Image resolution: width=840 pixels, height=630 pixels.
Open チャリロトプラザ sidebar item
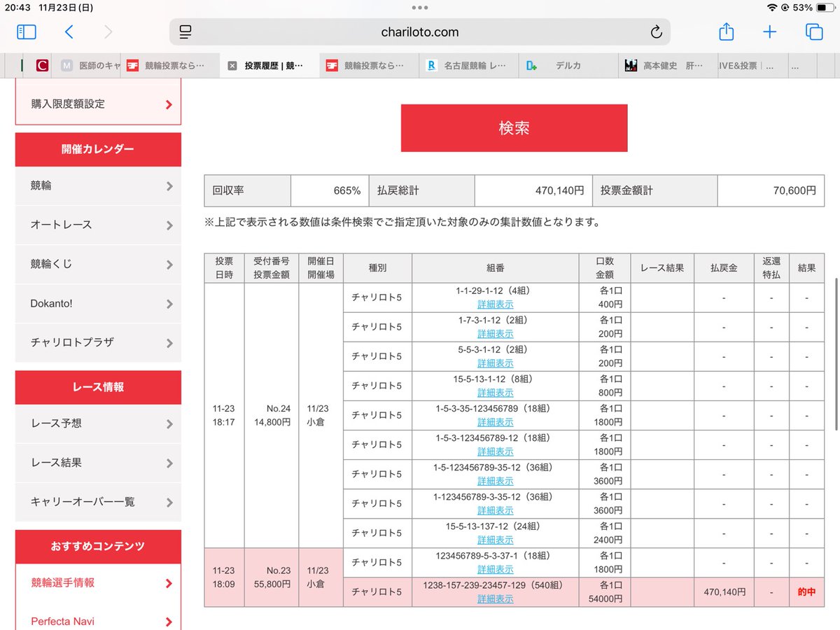[98, 342]
